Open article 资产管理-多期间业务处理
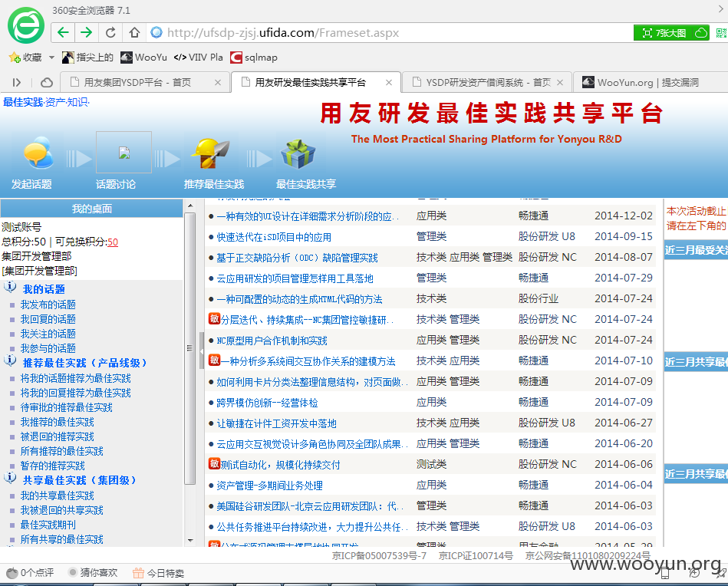728x586 pixels. pyautogui.click(x=269, y=486)
